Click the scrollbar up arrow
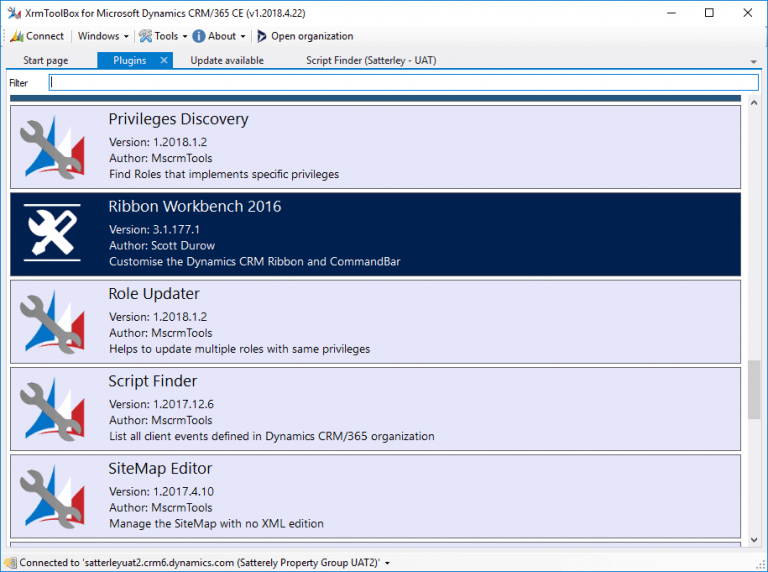This screenshot has width=768, height=572. click(x=754, y=102)
